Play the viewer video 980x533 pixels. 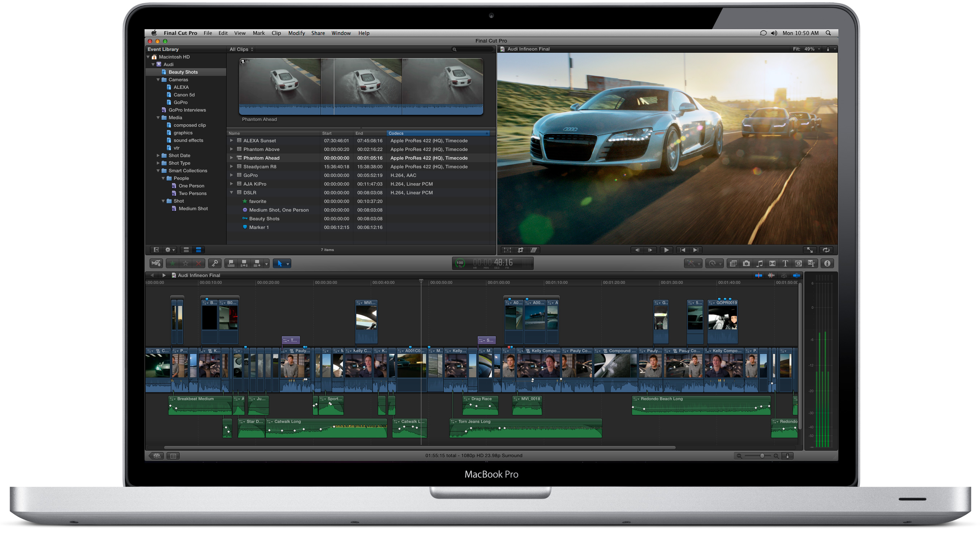pos(666,250)
